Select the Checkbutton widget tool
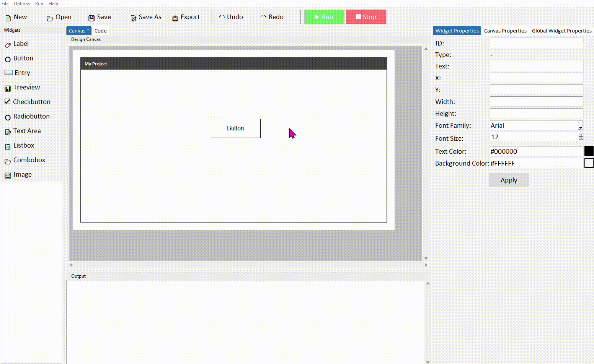The width and height of the screenshot is (594, 364). [31, 102]
